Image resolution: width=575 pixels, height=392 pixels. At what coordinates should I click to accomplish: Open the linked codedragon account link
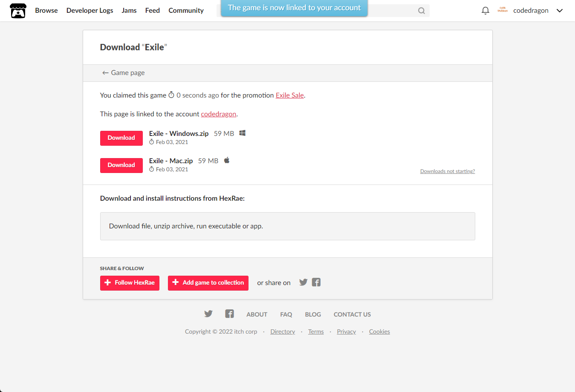click(218, 114)
